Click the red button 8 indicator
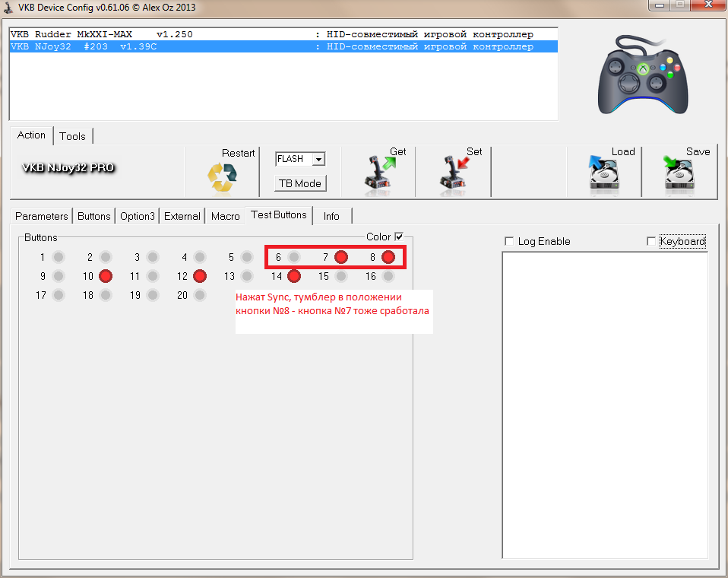This screenshot has width=728, height=578. click(388, 257)
